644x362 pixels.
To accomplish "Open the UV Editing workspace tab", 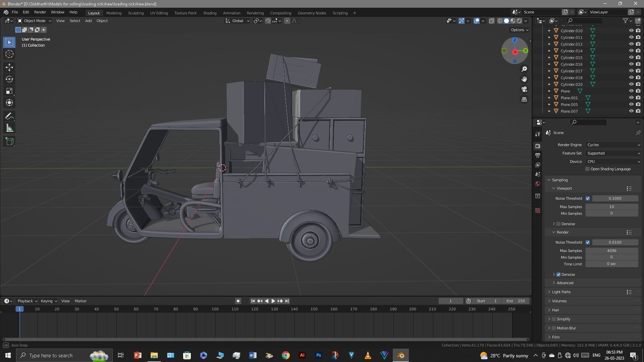I will coord(159,13).
